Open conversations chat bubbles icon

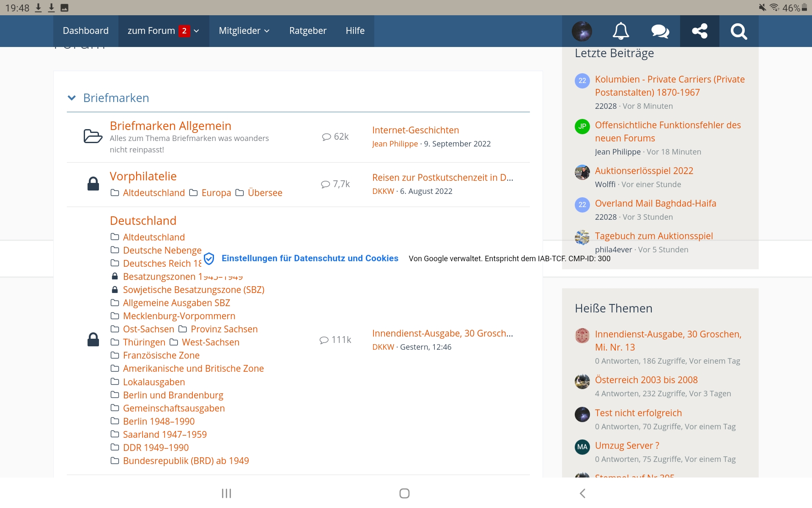click(660, 31)
